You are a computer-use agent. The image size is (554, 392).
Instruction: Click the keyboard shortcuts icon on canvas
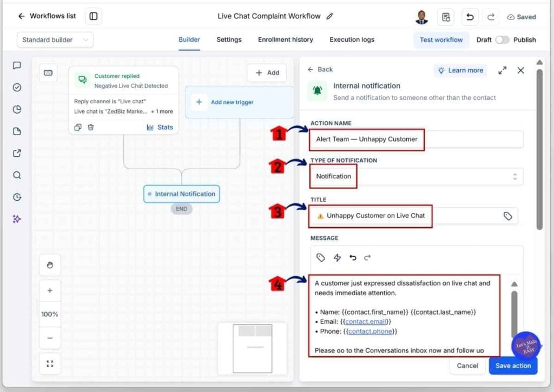[x=48, y=73]
